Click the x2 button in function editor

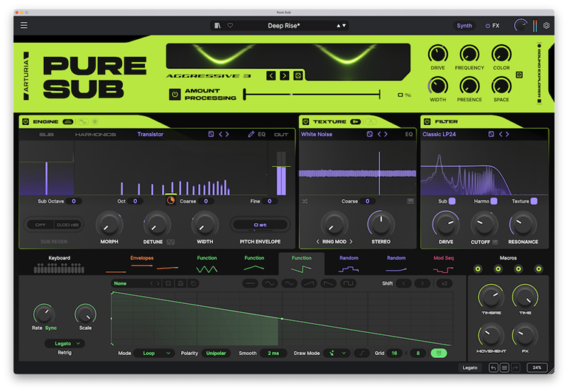pyautogui.click(x=444, y=283)
